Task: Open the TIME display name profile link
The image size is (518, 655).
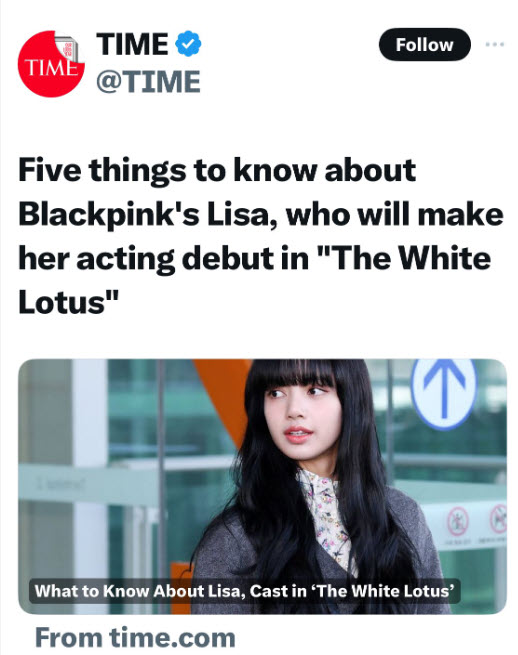Action: [132, 44]
